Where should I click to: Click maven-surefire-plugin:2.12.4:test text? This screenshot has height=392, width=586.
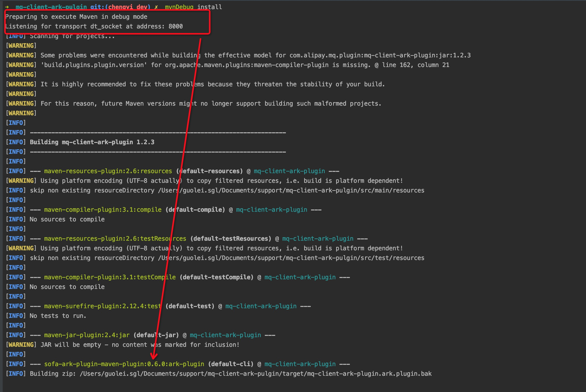(103, 306)
